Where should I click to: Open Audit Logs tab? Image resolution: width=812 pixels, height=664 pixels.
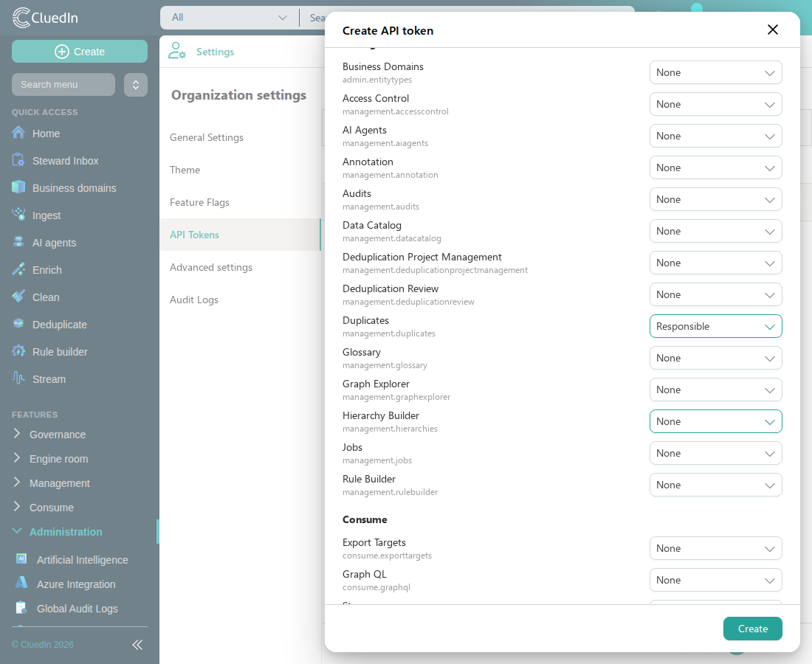click(241, 300)
